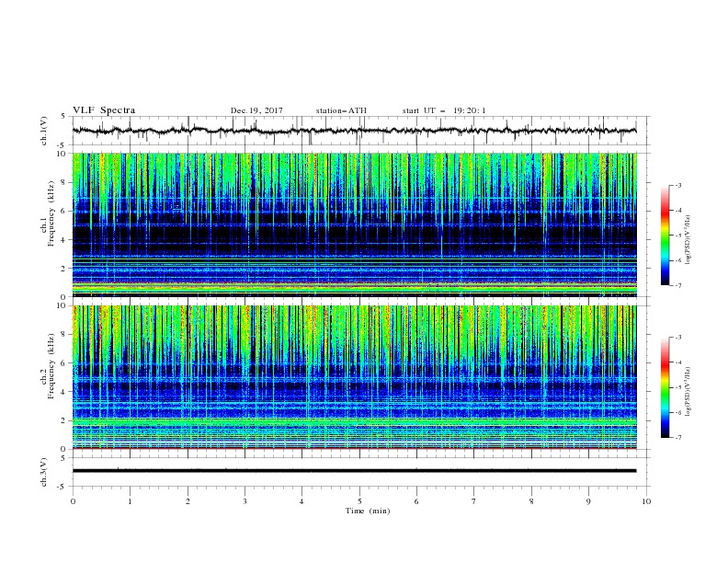Select the date text "Dec. 19, 2017"
Image resolution: width=728 pixels, height=563 pixels.
click(256, 110)
